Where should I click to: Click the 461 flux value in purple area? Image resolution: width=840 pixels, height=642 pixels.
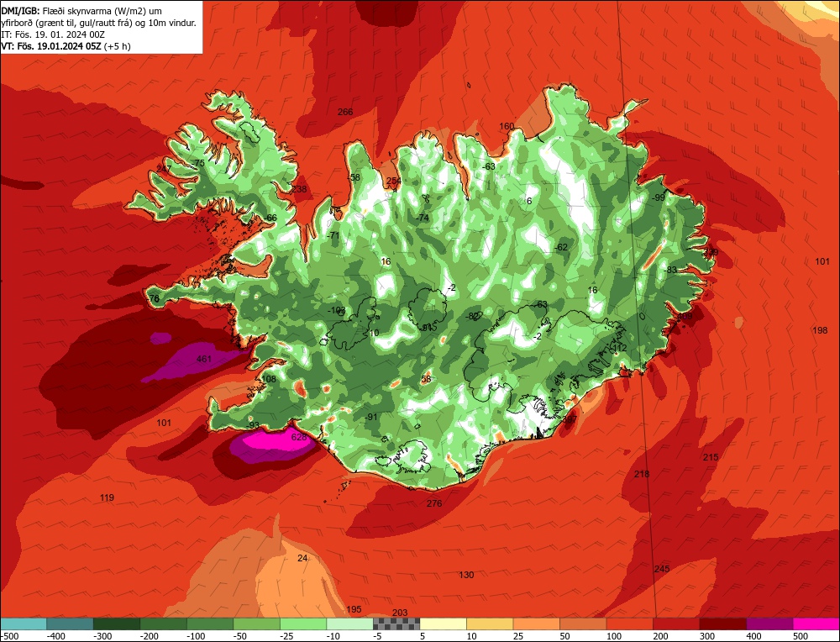[x=204, y=359]
